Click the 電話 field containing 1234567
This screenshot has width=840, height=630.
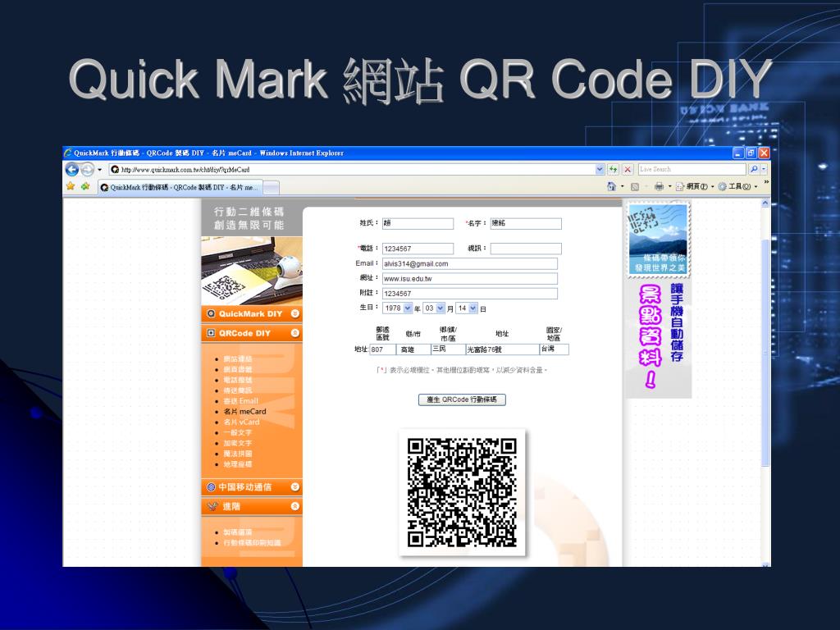click(x=418, y=249)
